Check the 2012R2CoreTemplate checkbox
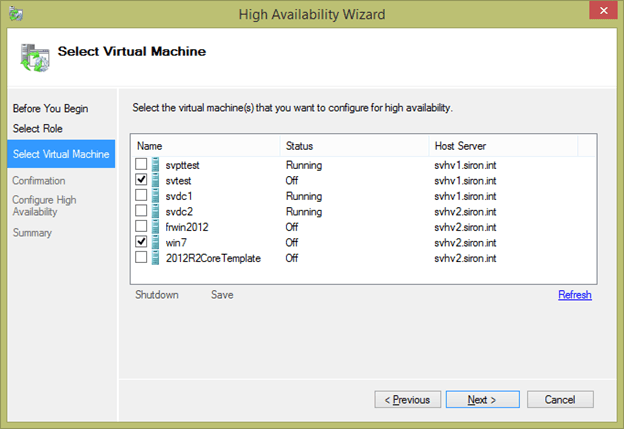The image size is (624, 429). [x=141, y=257]
